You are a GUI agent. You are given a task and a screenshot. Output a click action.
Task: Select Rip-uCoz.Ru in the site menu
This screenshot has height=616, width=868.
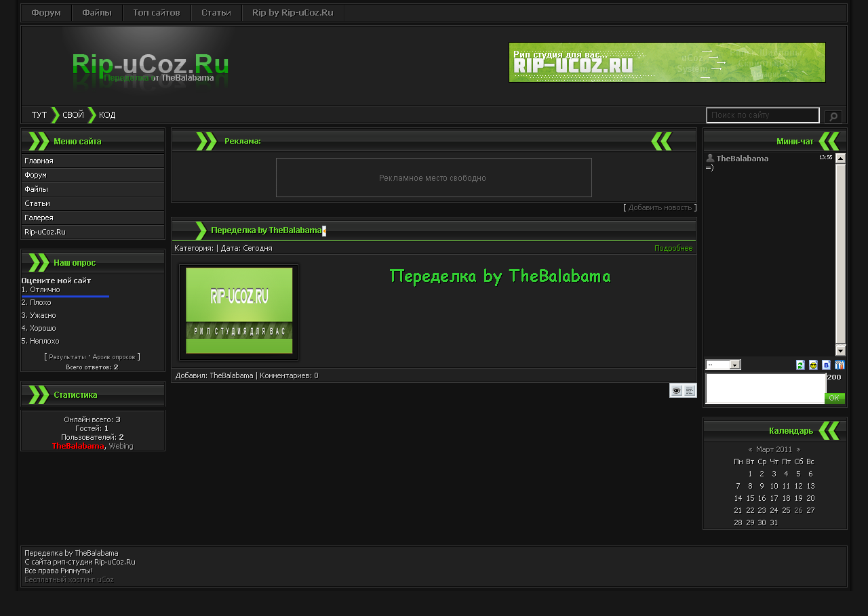pyautogui.click(x=93, y=232)
